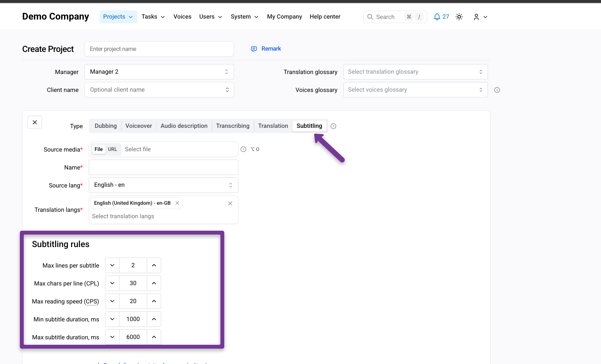
Task: Click the Search input box
Action: point(395,17)
